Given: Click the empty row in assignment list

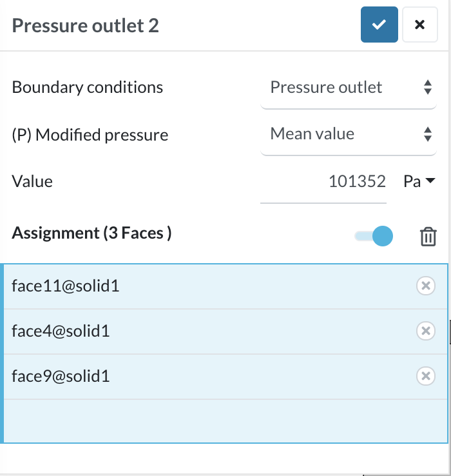Looking at the screenshot, I should 225,421.
